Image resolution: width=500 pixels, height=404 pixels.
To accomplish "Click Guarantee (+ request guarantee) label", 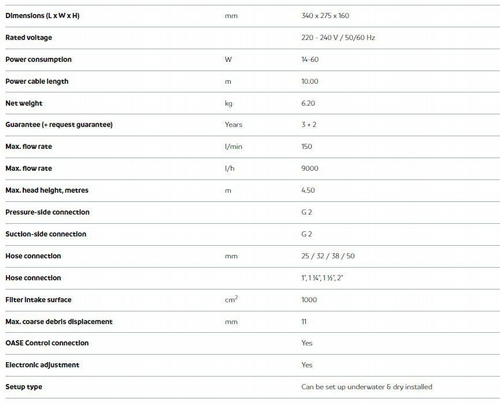I will tap(59, 125).
